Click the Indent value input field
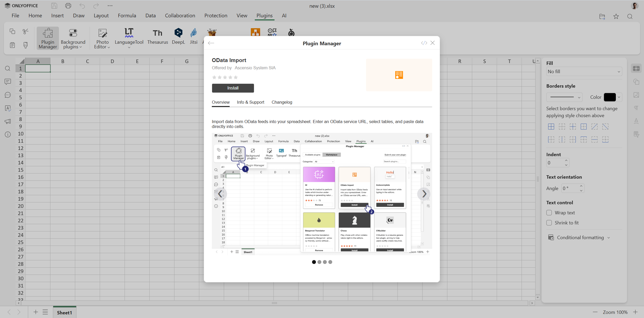This screenshot has width=644, height=318. tap(555, 163)
